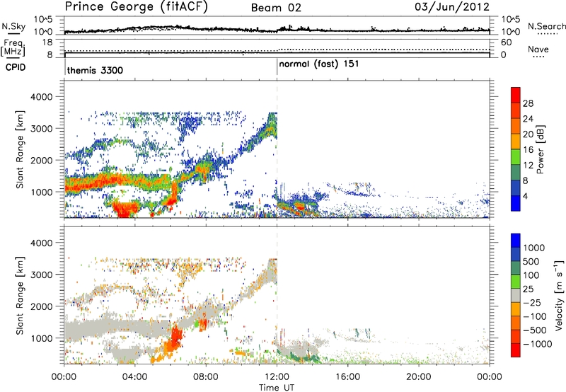
Task: Click the 'CPID' label
Action: click(16, 67)
